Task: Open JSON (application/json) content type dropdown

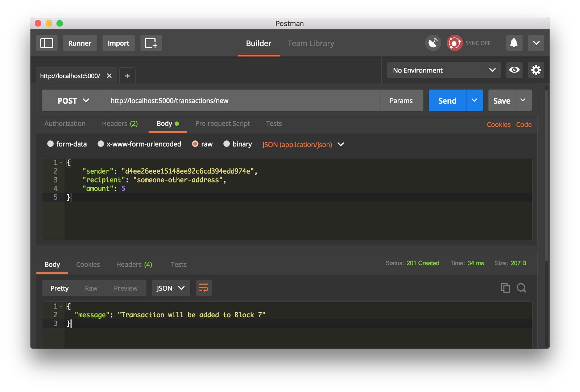Action: tap(303, 144)
